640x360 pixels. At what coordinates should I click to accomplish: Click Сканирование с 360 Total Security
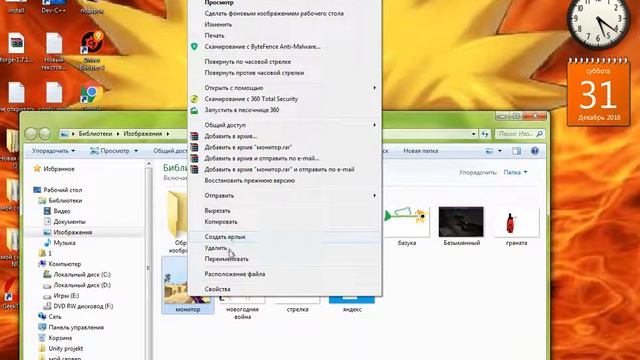click(251, 99)
